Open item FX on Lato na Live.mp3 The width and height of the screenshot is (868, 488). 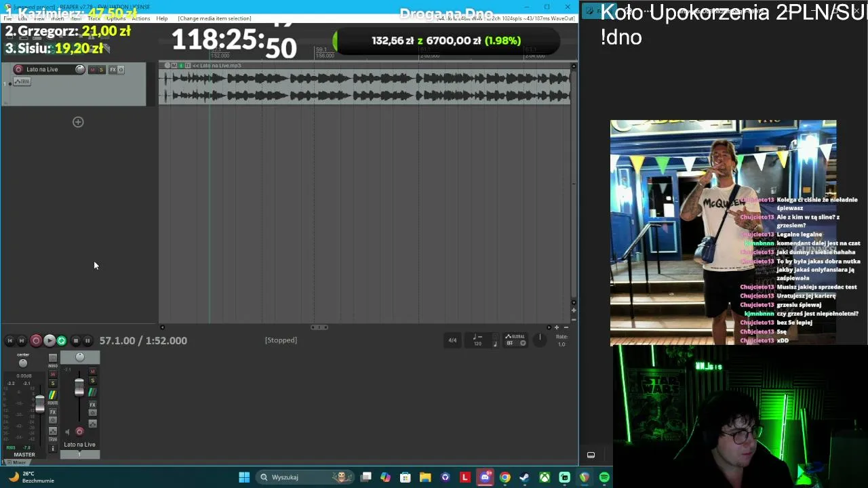188,66
